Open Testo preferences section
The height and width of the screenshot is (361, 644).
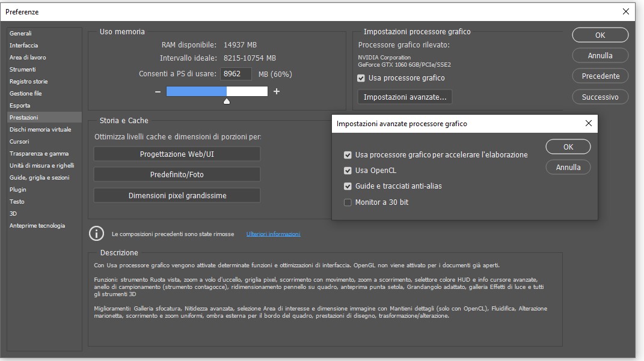[44, 201]
